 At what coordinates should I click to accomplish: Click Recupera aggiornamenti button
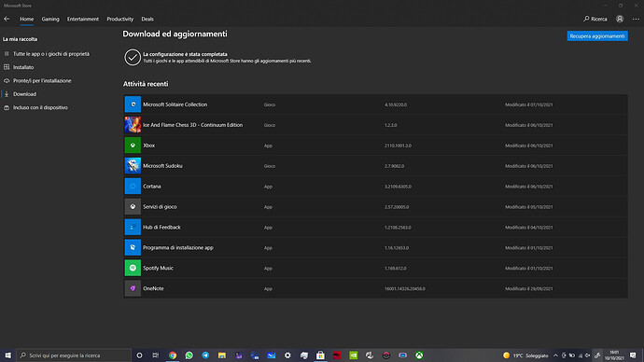[x=597, y=36]
